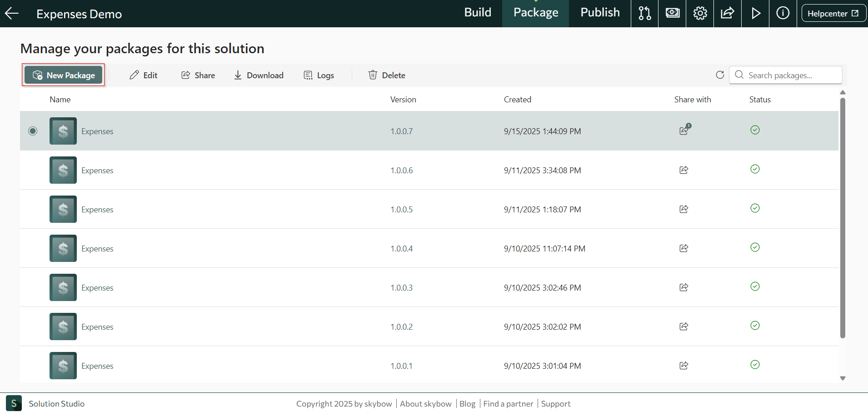Click the run play icon in header

point(755,14)
